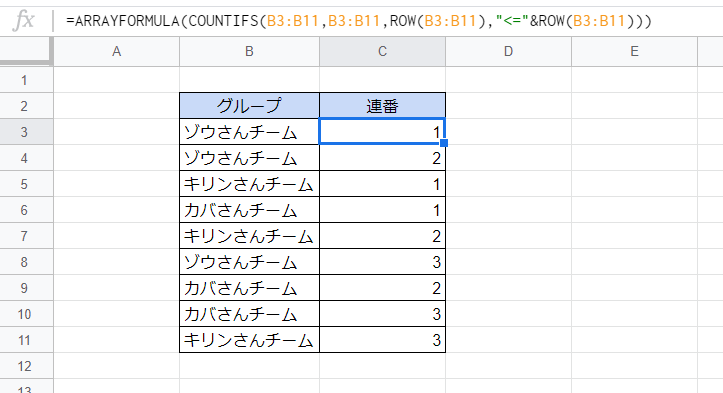
Task: Click the fill handle of cell C3
Action: pyautogui.click(x=444, y=143)
